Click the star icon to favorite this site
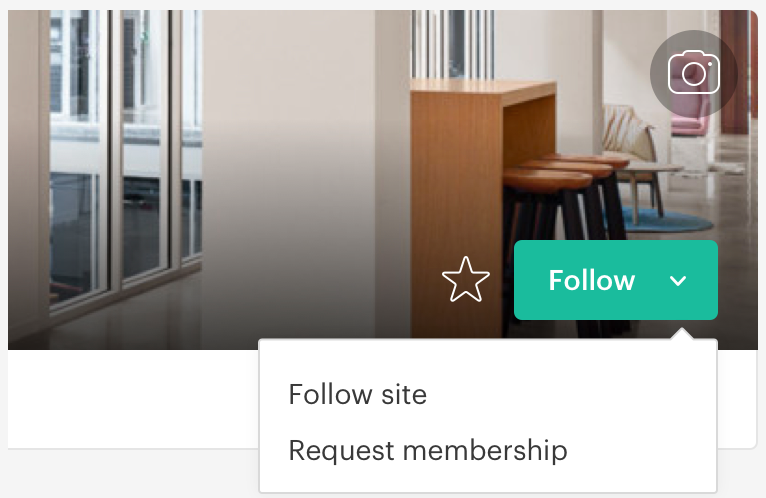The image size is (766, 498). (466, 280)
